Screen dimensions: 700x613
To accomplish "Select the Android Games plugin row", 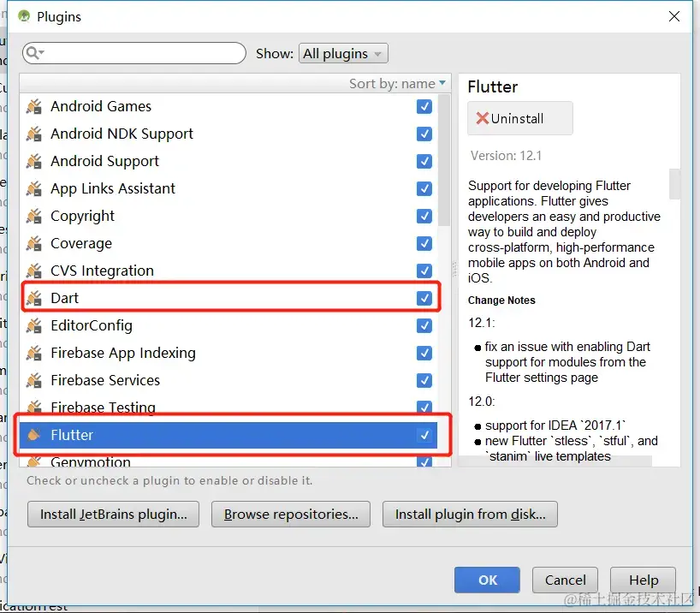I will [228, 106].
